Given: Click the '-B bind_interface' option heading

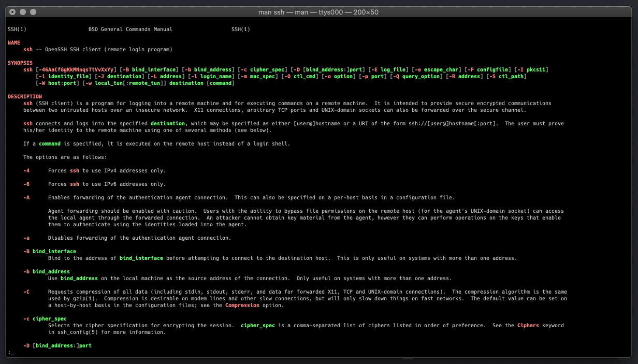Looking at the screenshot, I should click(x=50, y=251).
